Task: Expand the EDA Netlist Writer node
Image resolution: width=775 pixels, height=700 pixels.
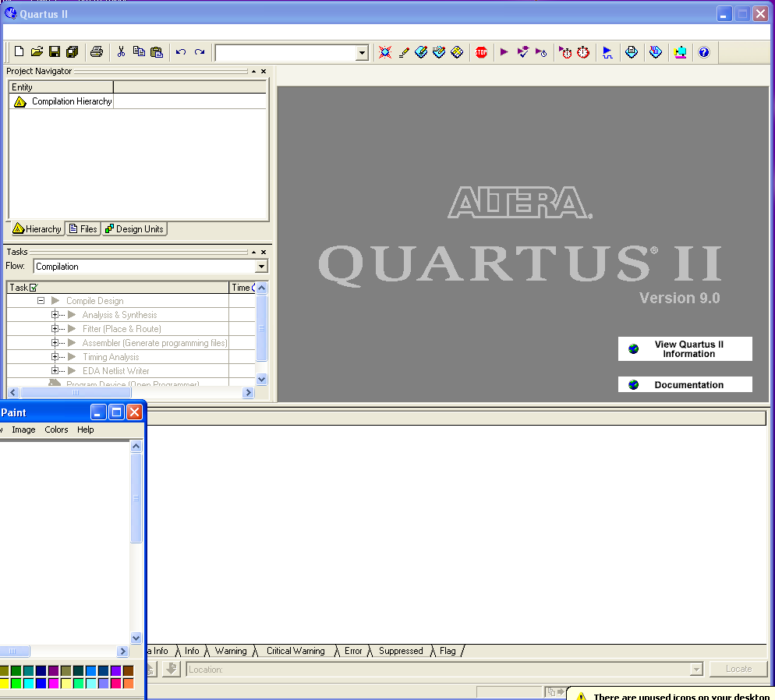Action: (55, 370)
